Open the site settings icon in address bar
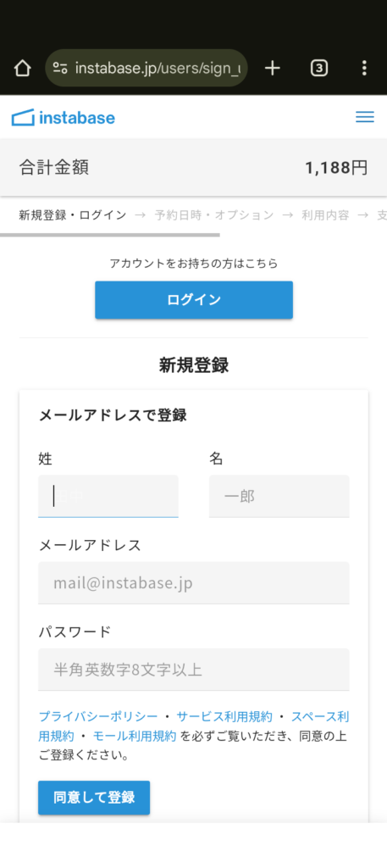Viewport: 387px width, 868px height. point(60,68)
